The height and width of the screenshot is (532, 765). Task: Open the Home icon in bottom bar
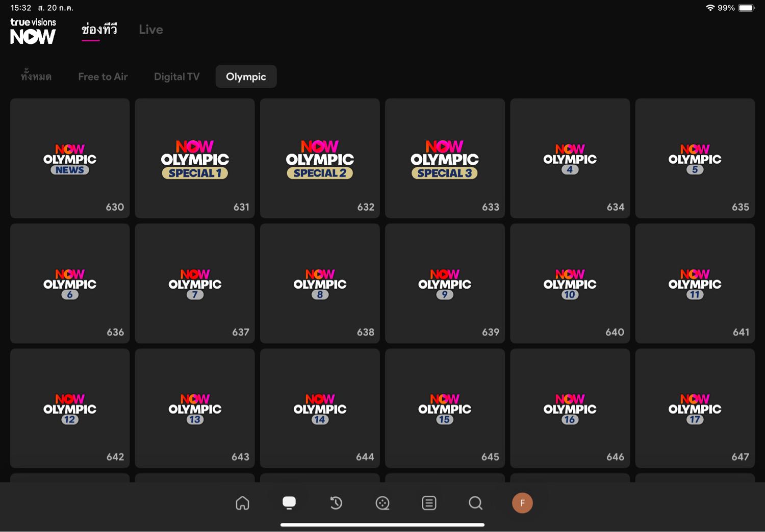242,503
